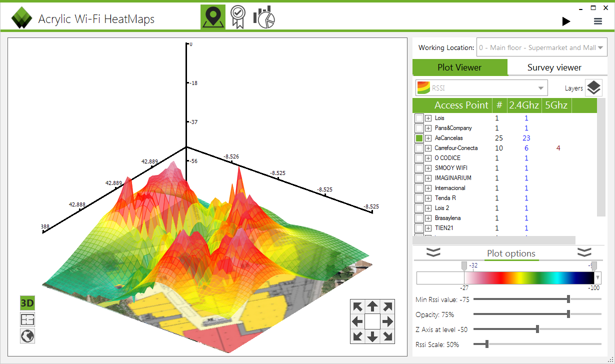Open the reports chart section
Image resolution: width=615 pixels, height=364 pixels.
click(x=264, y=17)
